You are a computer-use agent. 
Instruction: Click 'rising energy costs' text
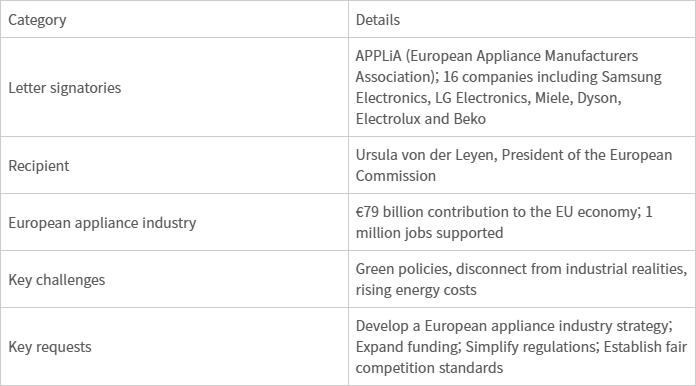coord(416,290)
